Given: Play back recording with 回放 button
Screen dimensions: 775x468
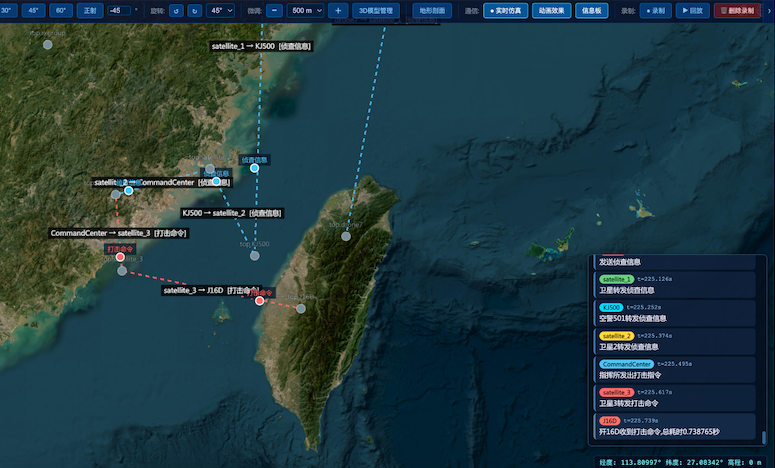Looking at the screenshot, I should [x=692, y=10].
